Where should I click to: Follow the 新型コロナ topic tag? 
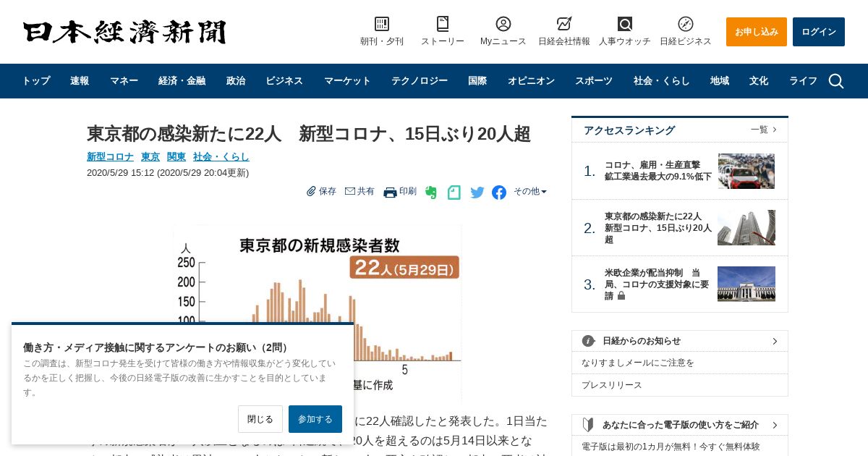tap(110, 156)
